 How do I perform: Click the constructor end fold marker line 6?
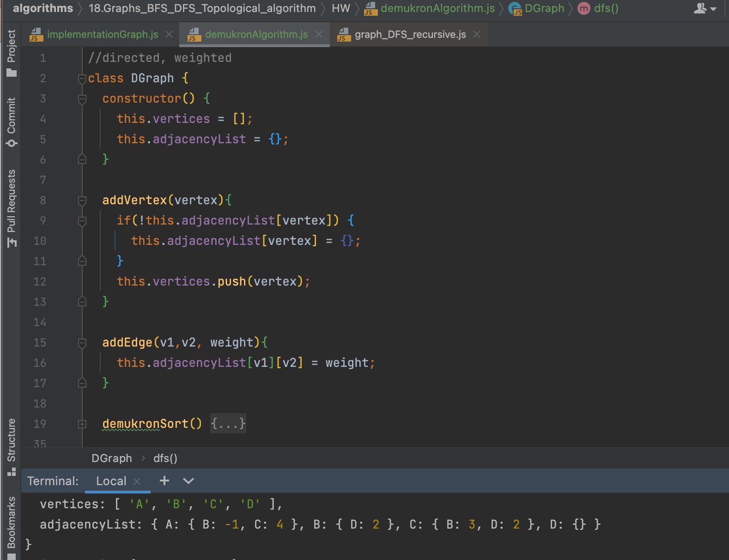click(x=82, y=159)
